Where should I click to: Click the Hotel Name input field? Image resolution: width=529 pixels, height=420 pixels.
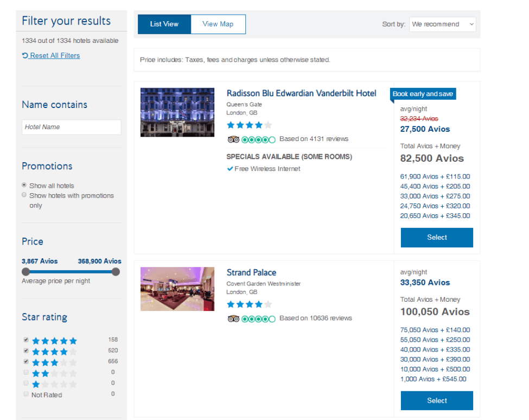pyautogui.click(x=72, y=127)
